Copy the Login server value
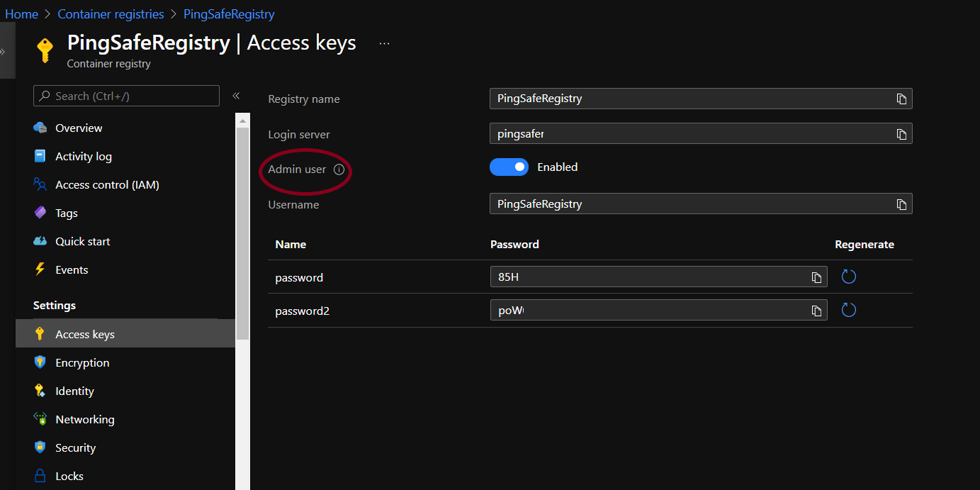The width and height of the screenshot is (980, 490). [901, 134]
